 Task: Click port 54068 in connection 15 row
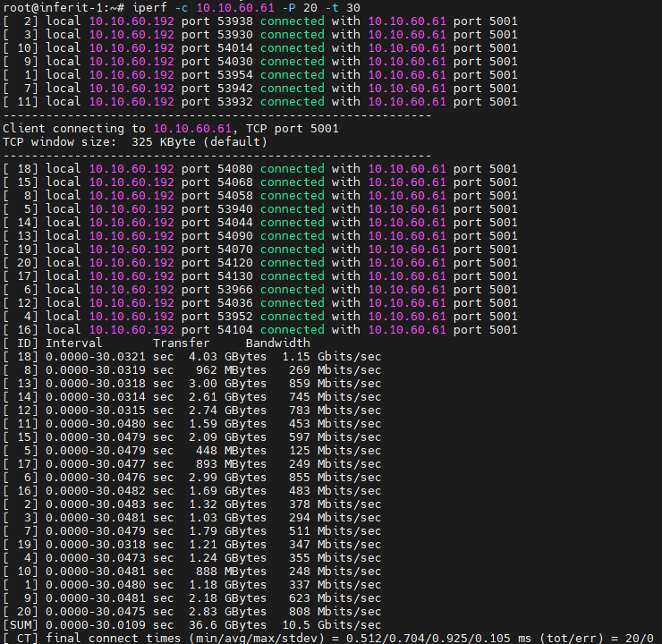click(x=235, y=182)
